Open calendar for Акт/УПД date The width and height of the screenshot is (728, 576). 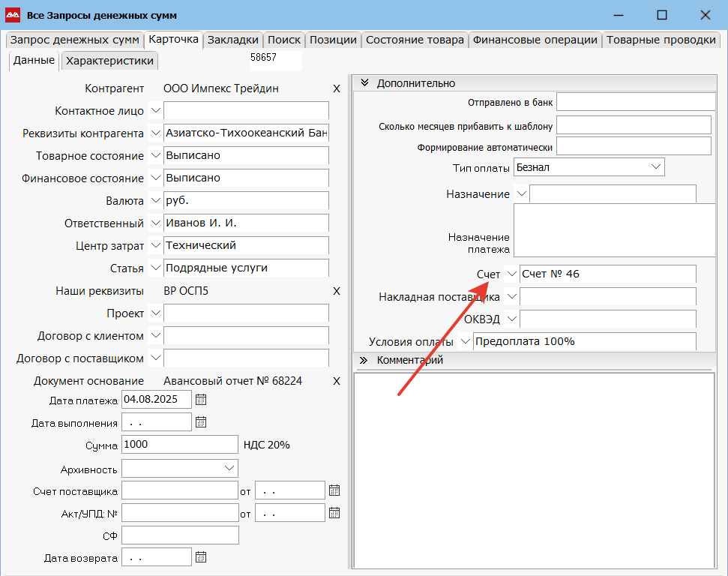click(334, 513)
